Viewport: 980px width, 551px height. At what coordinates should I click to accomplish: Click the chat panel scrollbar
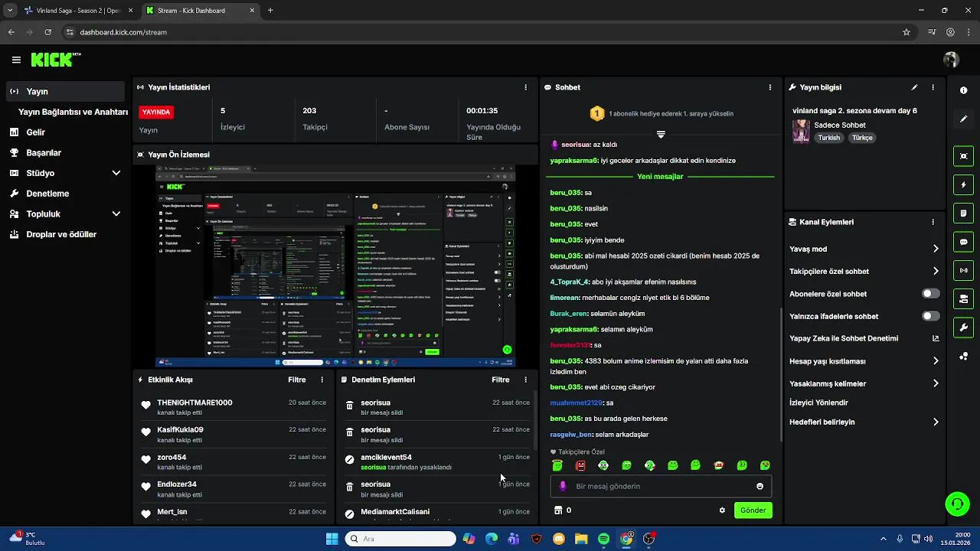point(780,374)
